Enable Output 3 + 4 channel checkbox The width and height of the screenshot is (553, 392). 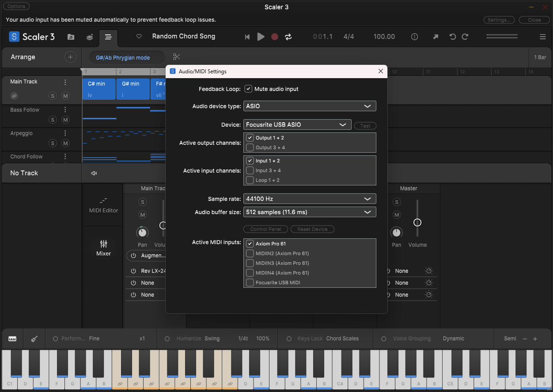(x=250, y=147)
